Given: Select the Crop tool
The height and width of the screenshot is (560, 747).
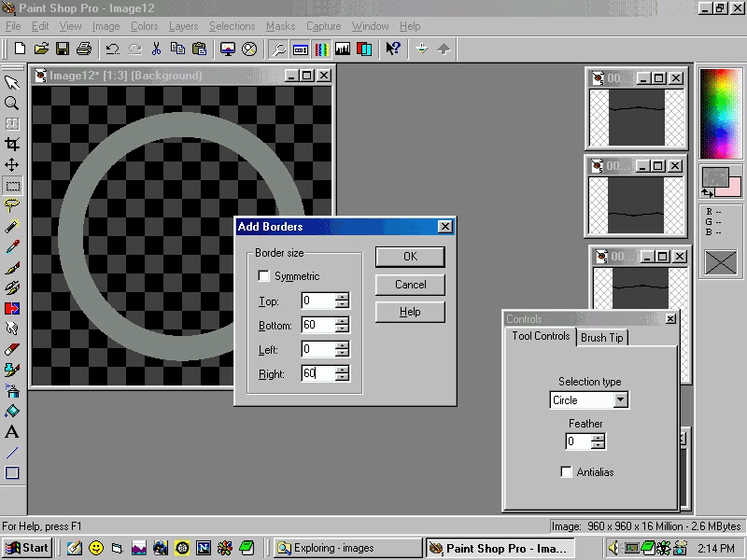Looking at the screenshot, I should click(12, 145).
